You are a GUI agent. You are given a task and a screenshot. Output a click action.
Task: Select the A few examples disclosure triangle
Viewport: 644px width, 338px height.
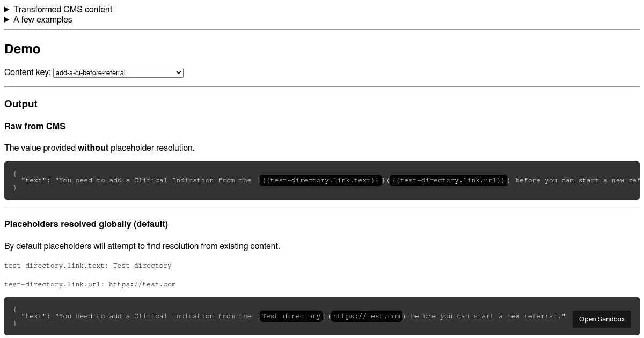6,19
